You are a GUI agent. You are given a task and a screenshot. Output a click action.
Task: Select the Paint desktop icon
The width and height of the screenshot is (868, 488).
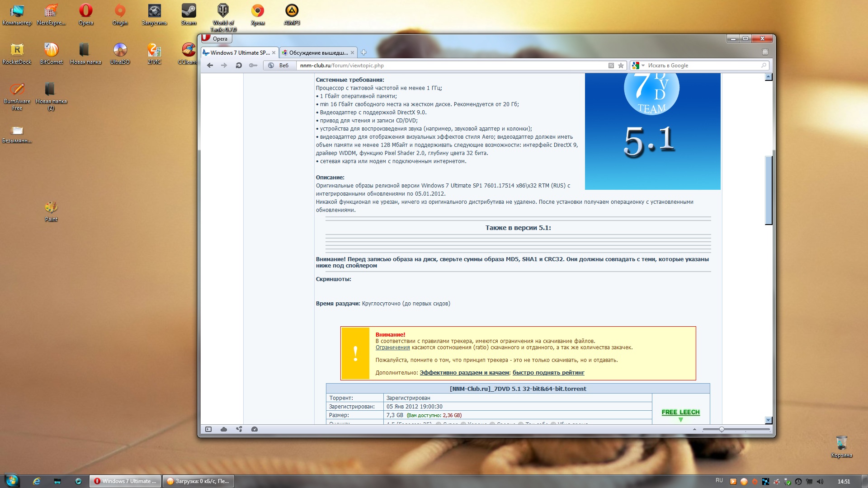coord(51,211)
